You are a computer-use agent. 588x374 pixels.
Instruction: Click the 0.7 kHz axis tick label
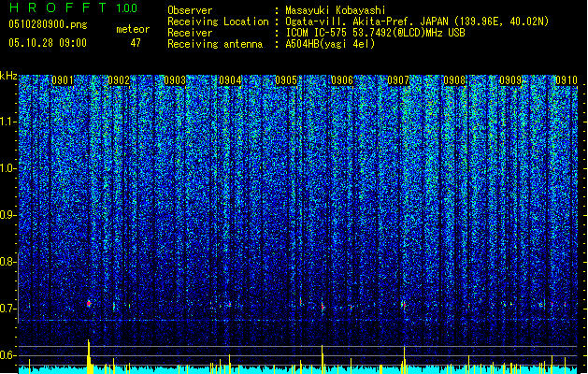pyautogui.click(x=8, y=309)
